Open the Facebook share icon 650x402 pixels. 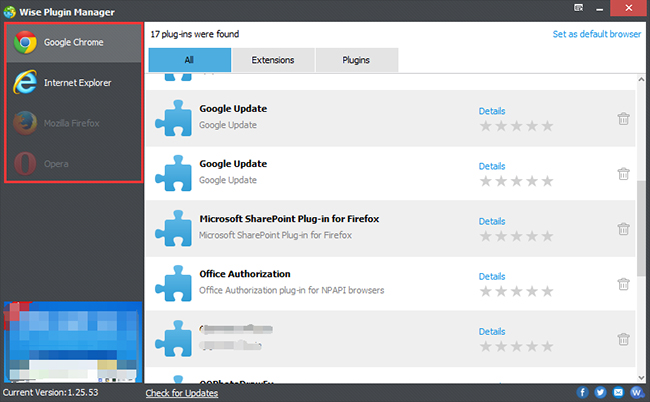click(582, 393)
